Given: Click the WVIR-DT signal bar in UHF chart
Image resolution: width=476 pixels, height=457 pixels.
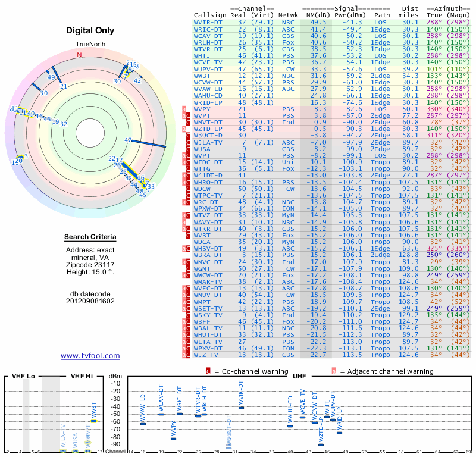Looking at the screenshot, I should [x=241, y=408].
